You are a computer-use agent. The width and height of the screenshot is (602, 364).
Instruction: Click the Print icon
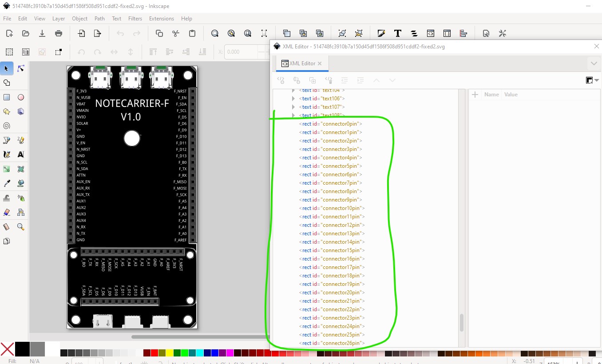tap(59, 33)
